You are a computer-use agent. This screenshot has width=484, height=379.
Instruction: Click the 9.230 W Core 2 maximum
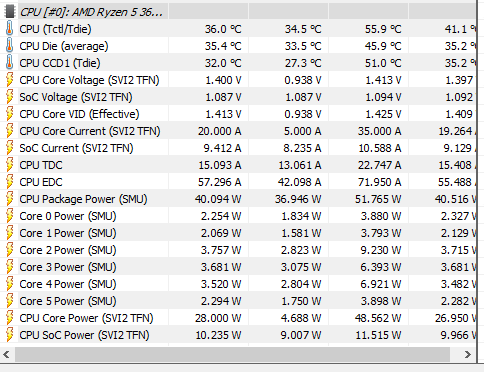pyautogui.click(x=381, y=250)
